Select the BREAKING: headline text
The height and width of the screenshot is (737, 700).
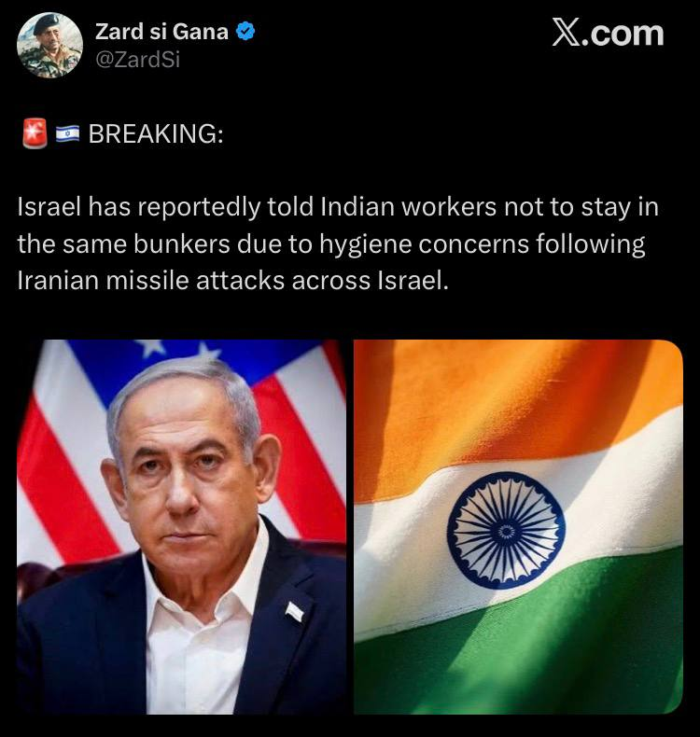[x=156, y=133]
